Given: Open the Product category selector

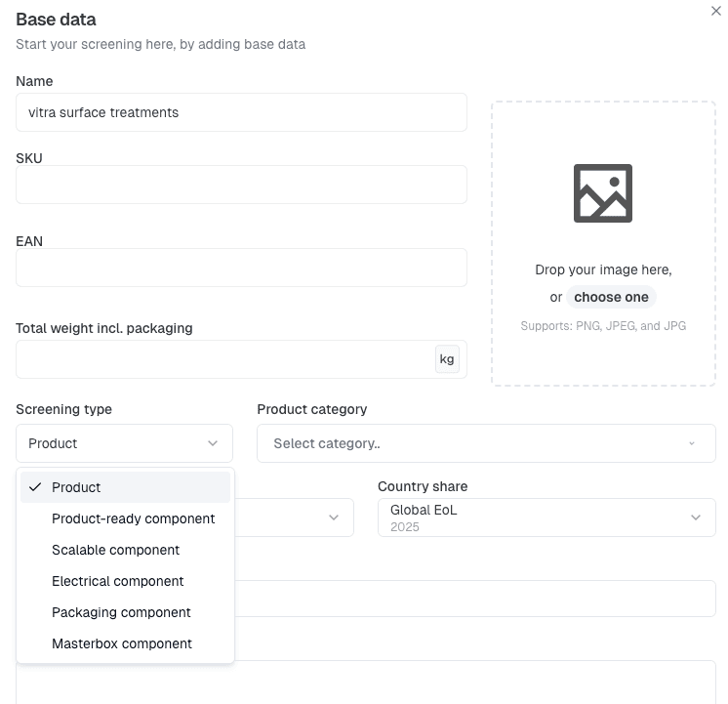Looking at the screenshot, I should pos(485,443).
